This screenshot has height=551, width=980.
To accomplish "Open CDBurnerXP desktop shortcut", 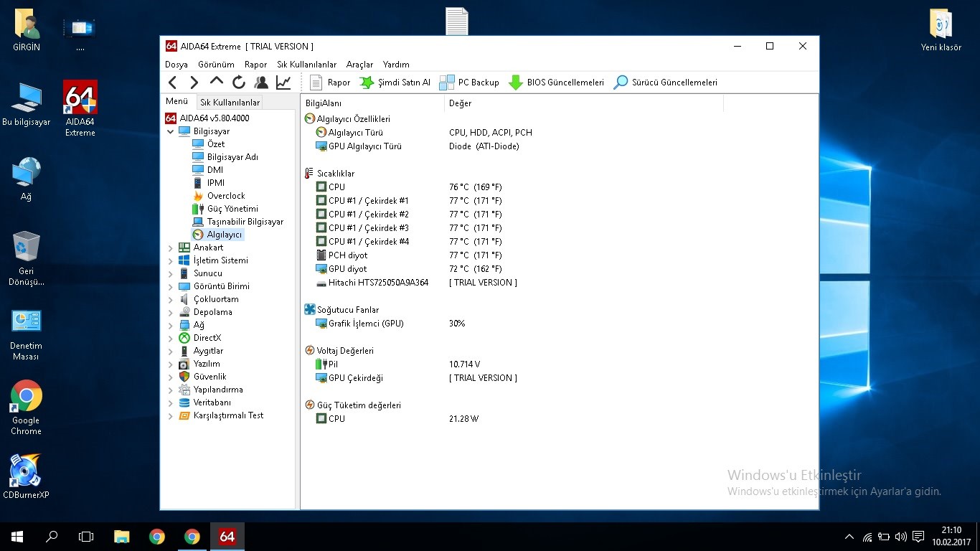I will pyautogui.click(x=26, y=476).
